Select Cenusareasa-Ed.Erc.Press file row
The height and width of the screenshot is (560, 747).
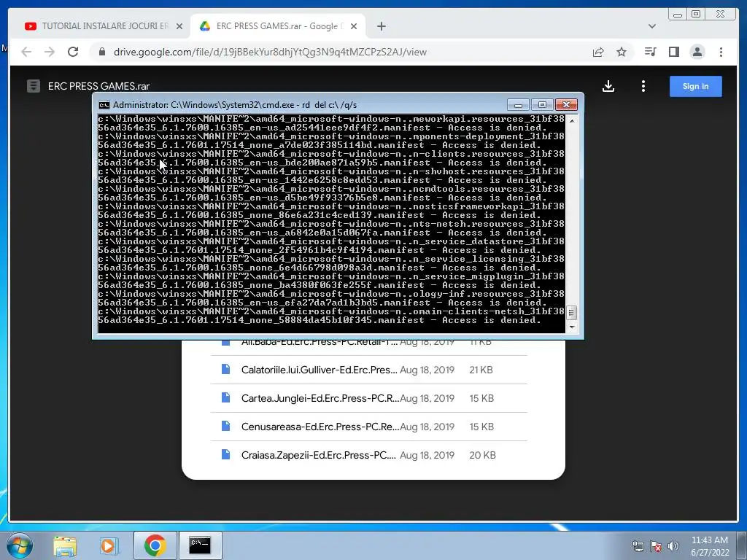(368, 427)
